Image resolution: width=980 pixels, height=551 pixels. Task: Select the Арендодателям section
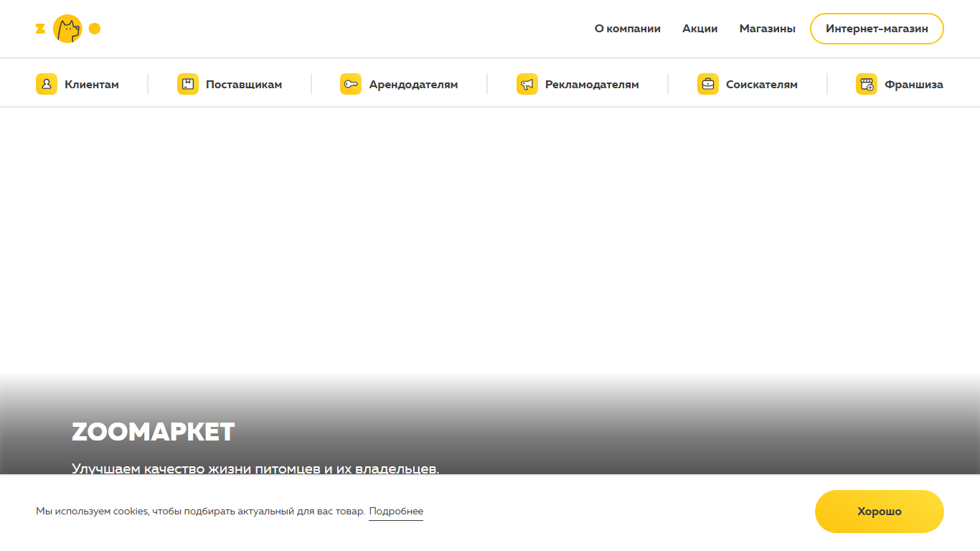click(399, 84)
